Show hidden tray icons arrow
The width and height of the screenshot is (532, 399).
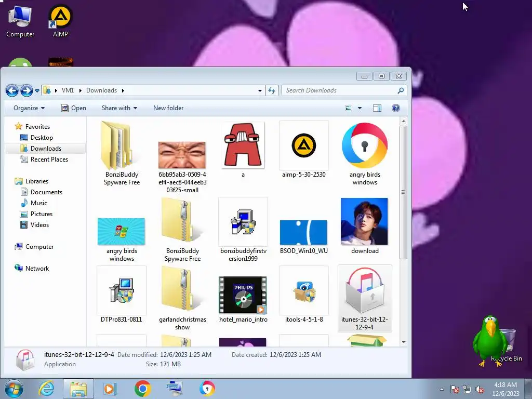442,389
